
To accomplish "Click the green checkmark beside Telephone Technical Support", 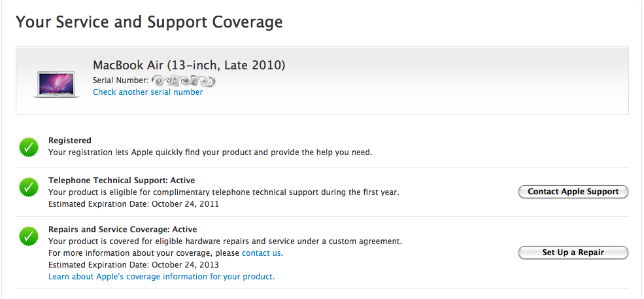I will pyautogui.click(x=28, y=187).
